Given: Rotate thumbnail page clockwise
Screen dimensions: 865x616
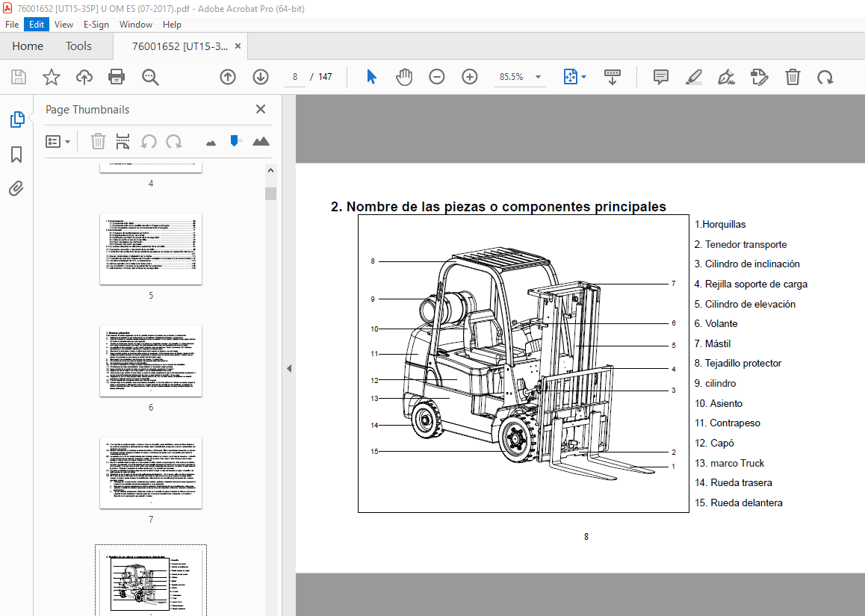Looking at the screenshot, I should tap(174, 142).
